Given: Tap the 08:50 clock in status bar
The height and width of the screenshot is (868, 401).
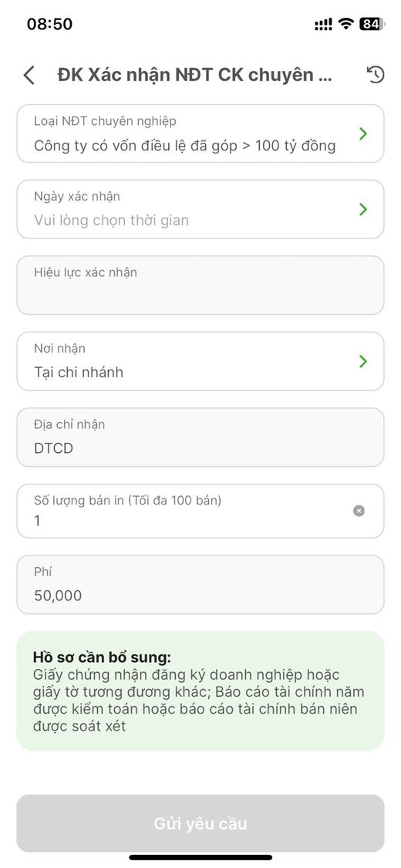Looking at the screenshot, I should 50,24.
